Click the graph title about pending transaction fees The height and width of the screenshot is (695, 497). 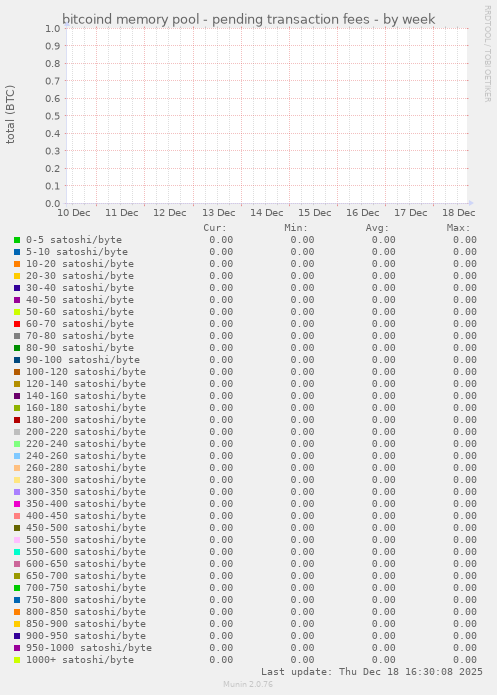coord(248,20)
